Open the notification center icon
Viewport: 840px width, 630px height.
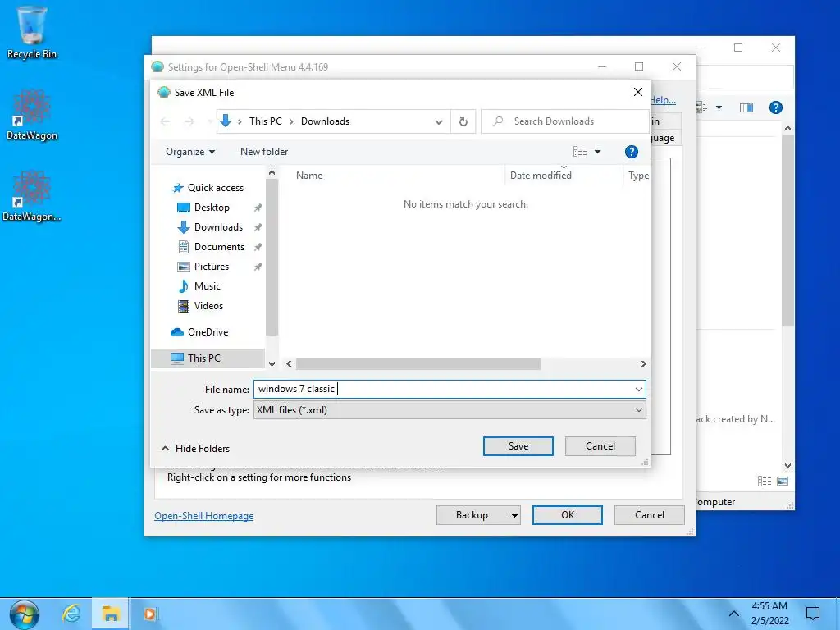pos(813,614)
